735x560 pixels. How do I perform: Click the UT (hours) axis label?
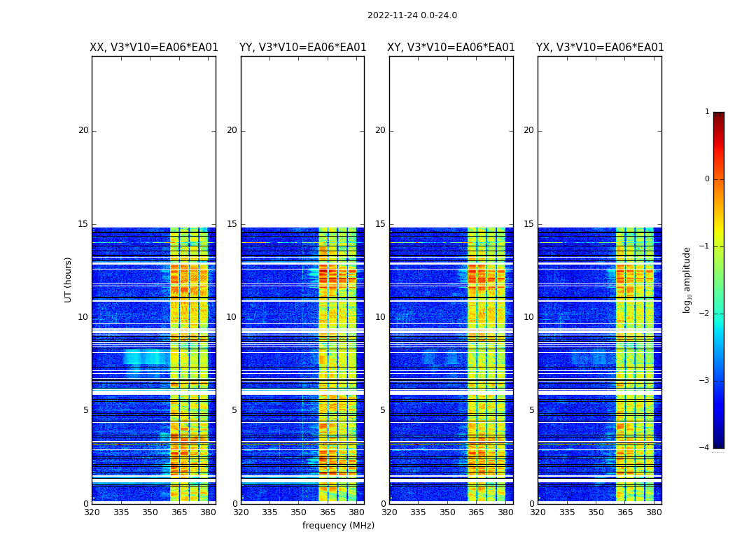68,280
